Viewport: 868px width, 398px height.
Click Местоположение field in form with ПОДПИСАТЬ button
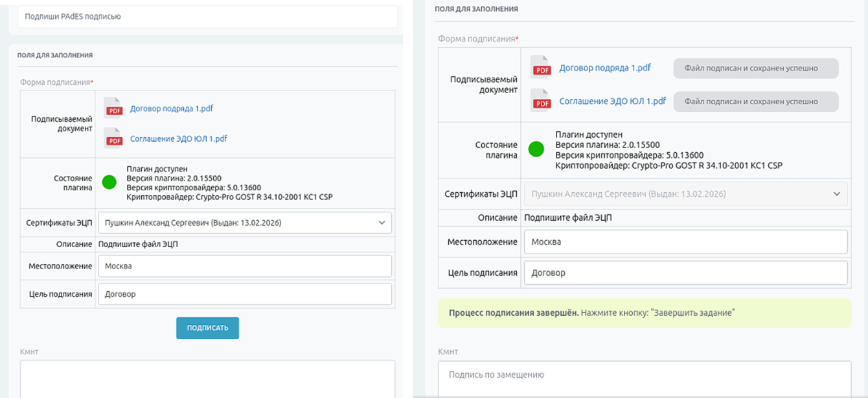[x=245, y=266]
